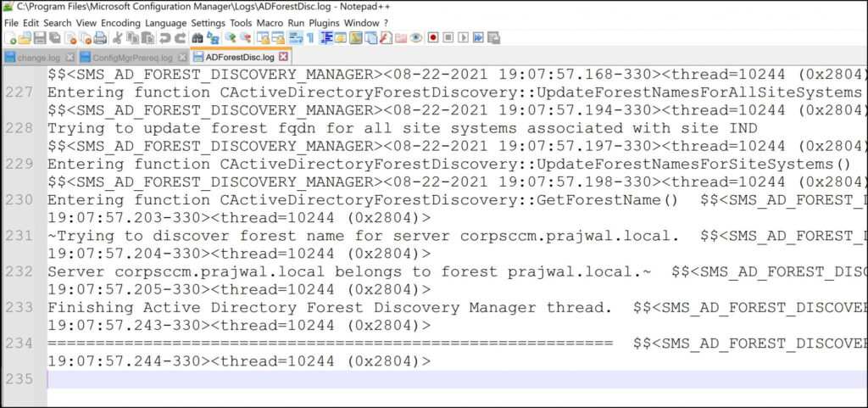Click line number 234 in margin
The width and height of the screenshot is (868, 408).
tap(19, 344)
